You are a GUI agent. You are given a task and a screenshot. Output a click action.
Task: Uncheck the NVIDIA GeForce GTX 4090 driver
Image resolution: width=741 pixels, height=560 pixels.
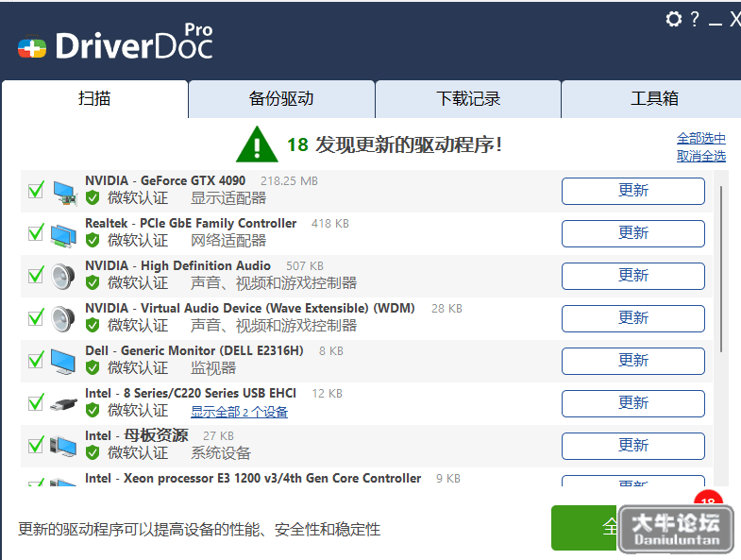click(x=36, y=190)
